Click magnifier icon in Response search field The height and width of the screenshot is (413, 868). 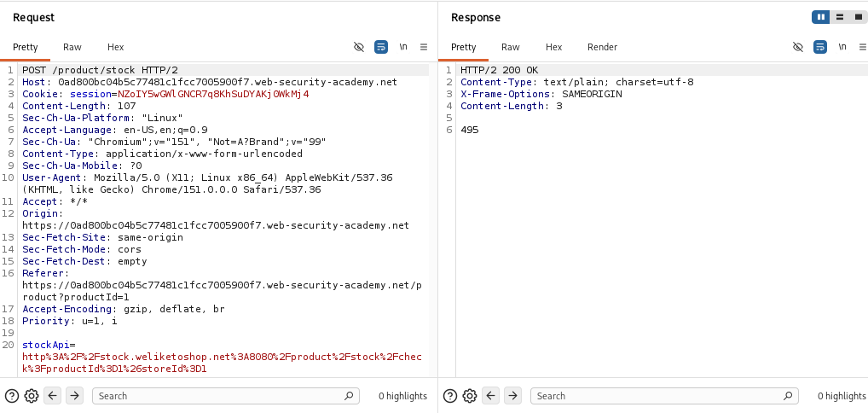pos(787,396)
